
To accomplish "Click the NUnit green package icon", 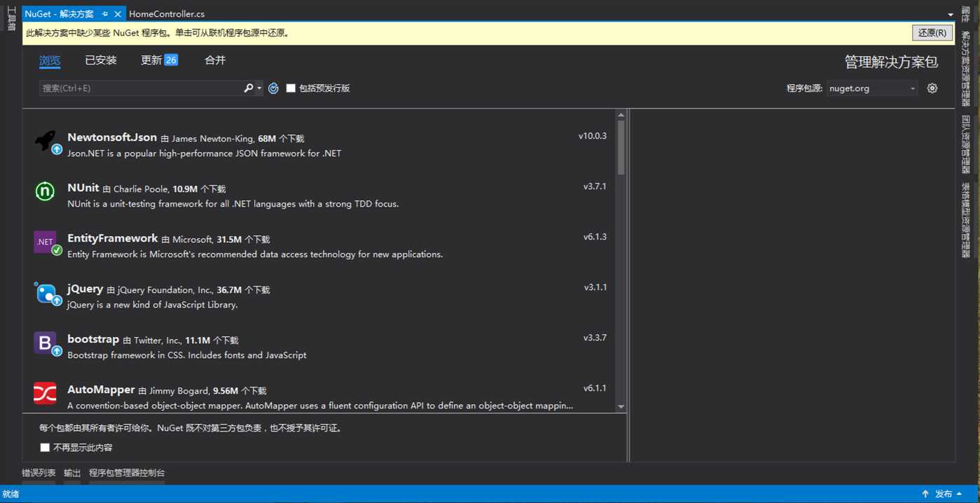I will [45, 191].
